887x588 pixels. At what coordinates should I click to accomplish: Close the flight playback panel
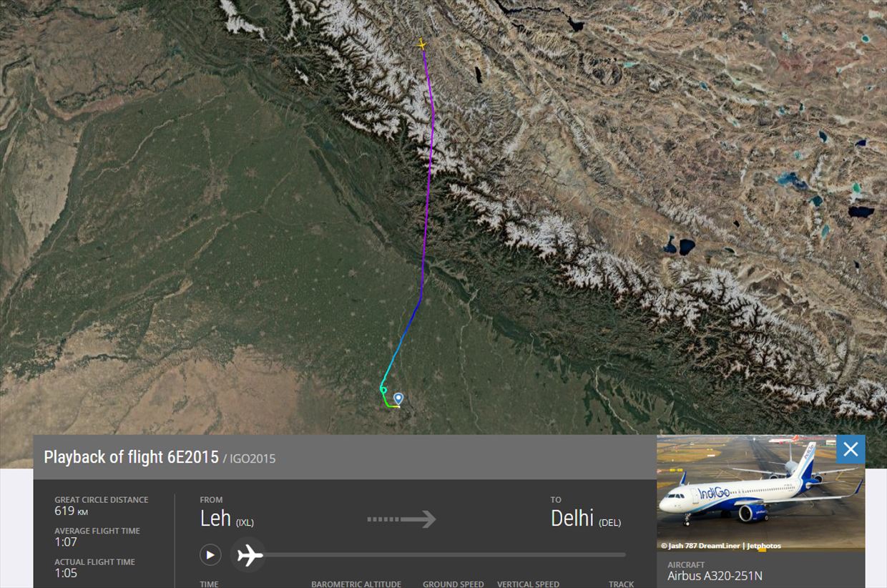point(851,449)
